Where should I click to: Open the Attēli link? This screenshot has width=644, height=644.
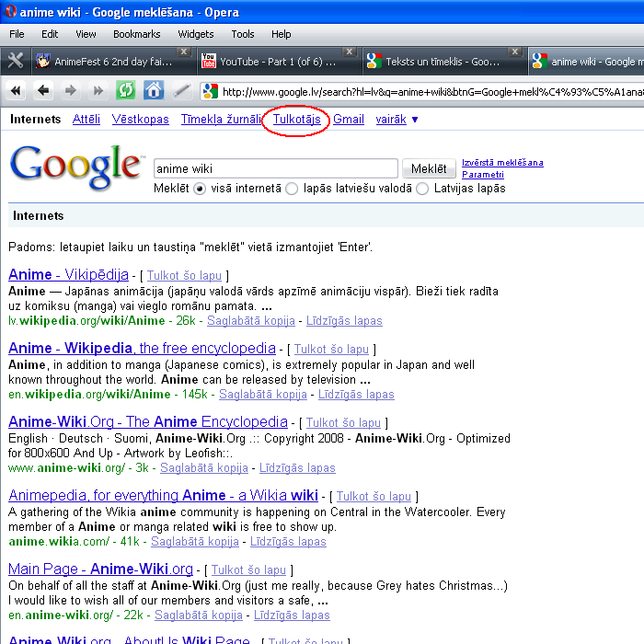click(x=86, y=119)
